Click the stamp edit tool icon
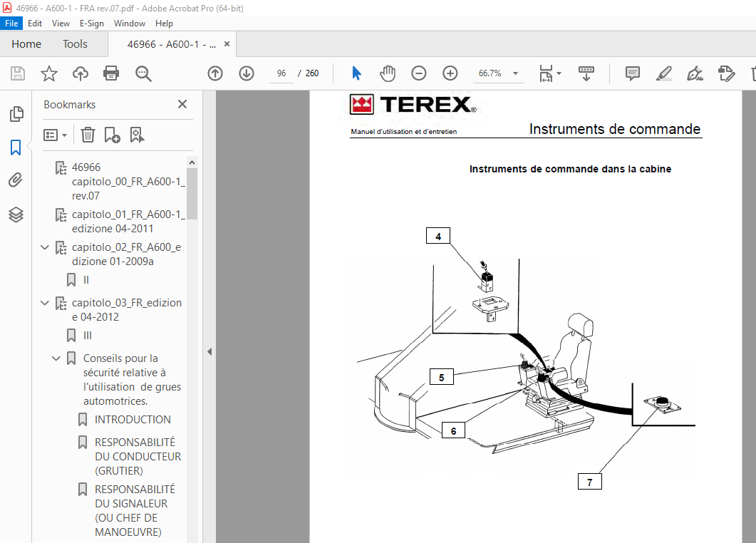The image size is (756, 543). pos(726,73)
